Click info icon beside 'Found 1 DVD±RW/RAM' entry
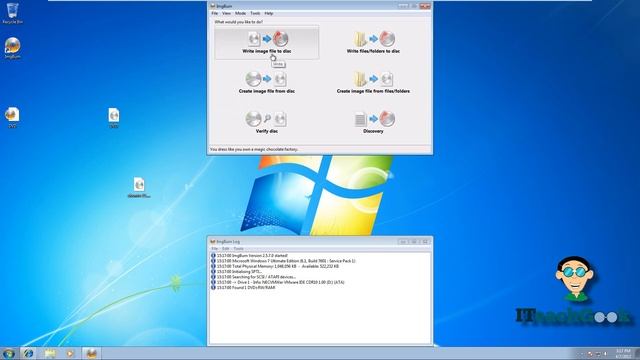 click(x=213, y=287)
